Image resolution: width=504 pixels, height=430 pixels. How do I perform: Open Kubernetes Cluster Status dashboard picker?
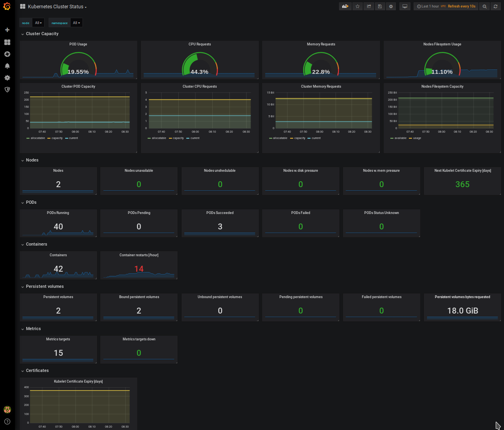point(57,7)
